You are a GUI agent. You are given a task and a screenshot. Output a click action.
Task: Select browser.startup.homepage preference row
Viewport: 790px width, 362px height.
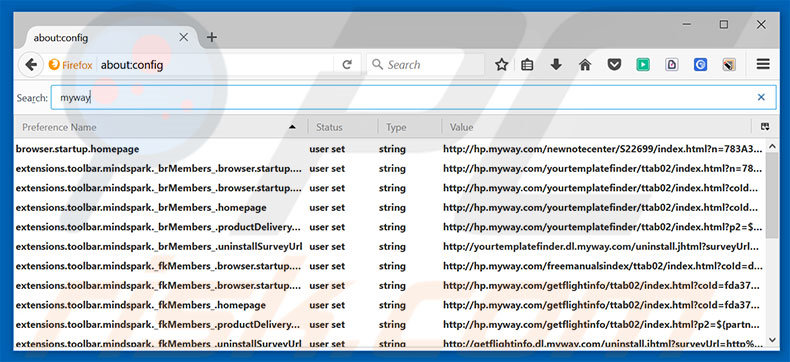coord(389,149)
